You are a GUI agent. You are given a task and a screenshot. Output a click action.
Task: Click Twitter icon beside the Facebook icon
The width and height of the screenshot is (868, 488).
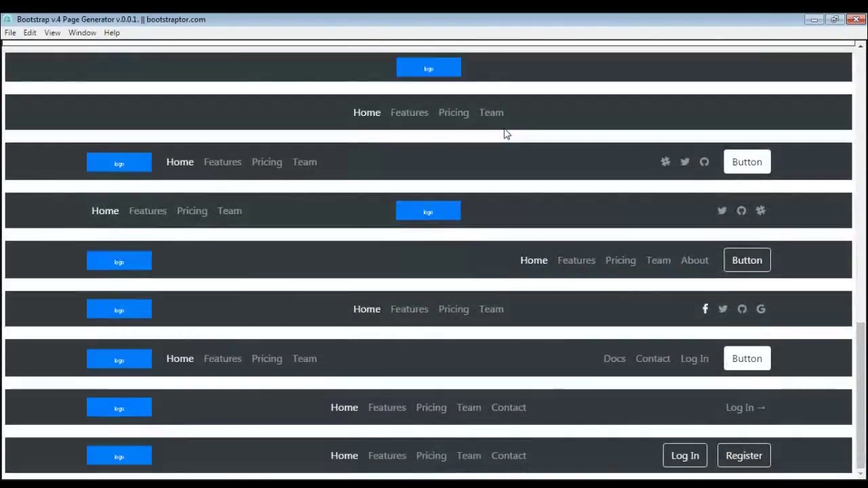723,309
